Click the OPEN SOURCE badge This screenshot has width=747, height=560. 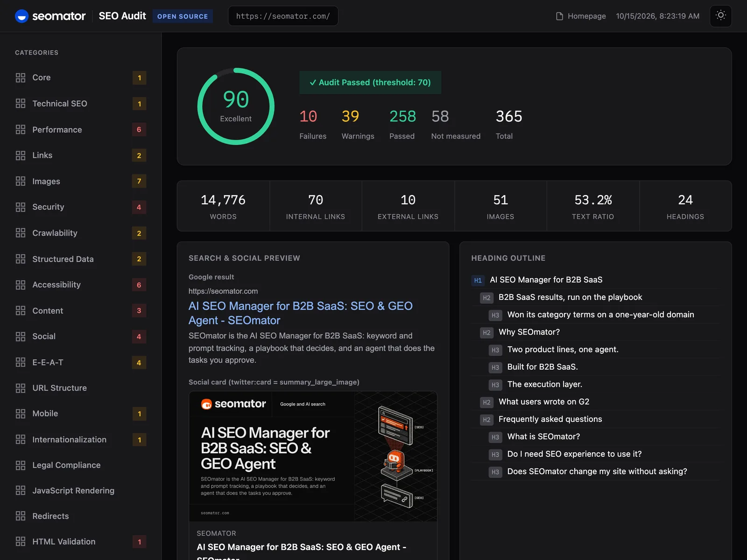(x=183, y=16)
